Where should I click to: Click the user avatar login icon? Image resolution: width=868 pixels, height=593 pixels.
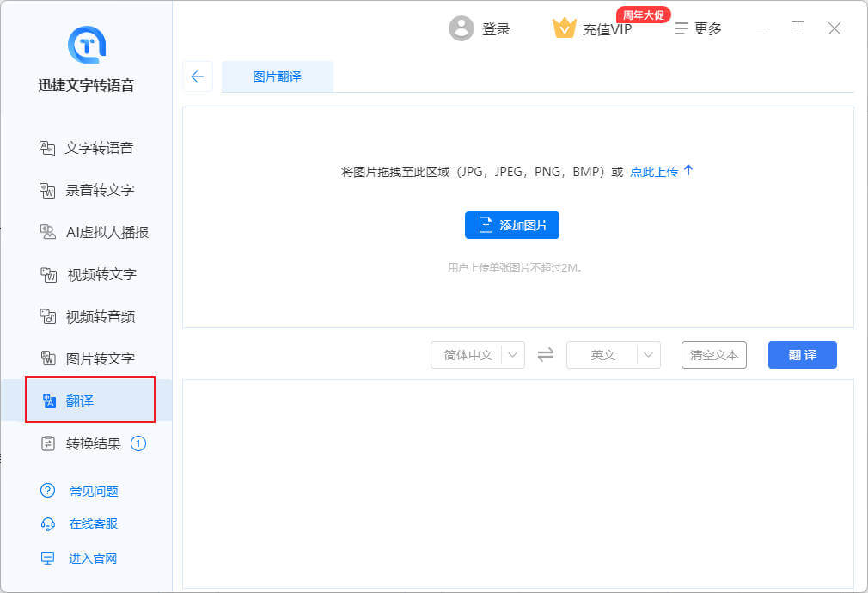click(462, 28)
